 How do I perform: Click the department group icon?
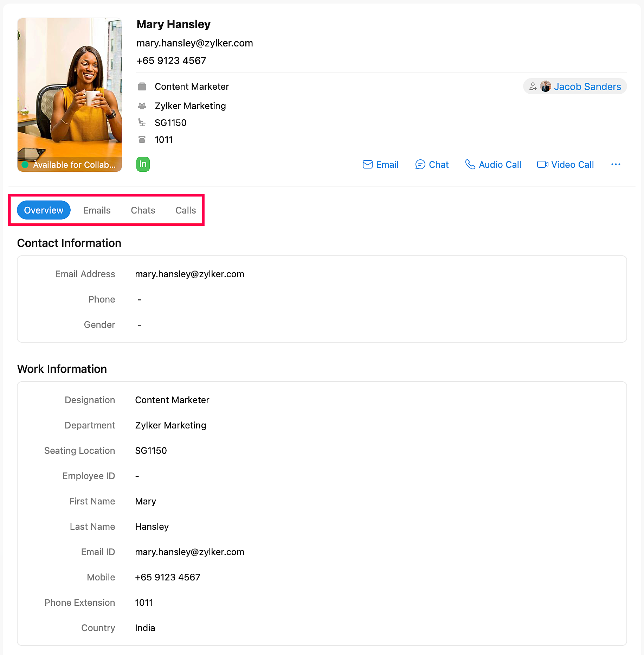[142, 106]
